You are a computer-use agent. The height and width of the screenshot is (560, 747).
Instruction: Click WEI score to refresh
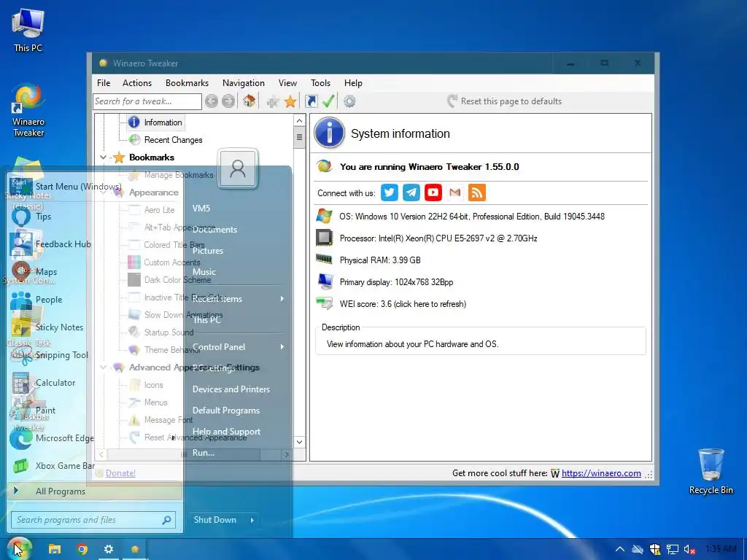coord(403,304)
